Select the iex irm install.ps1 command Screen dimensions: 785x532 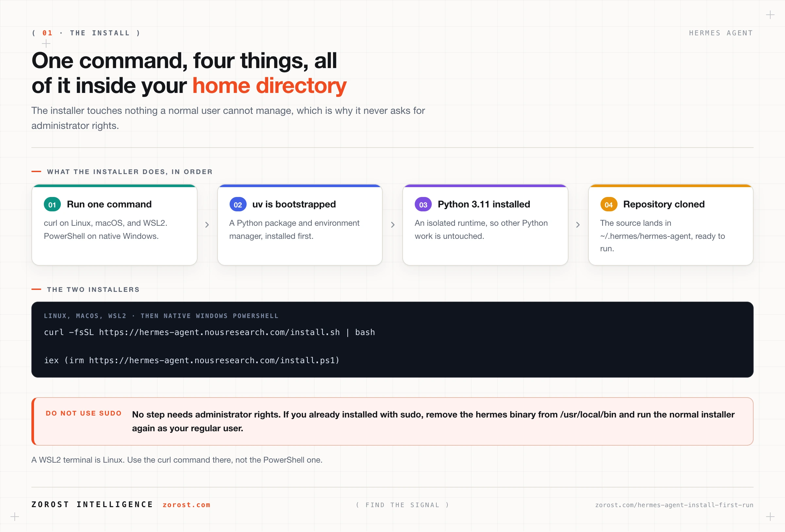coord(192,361)
